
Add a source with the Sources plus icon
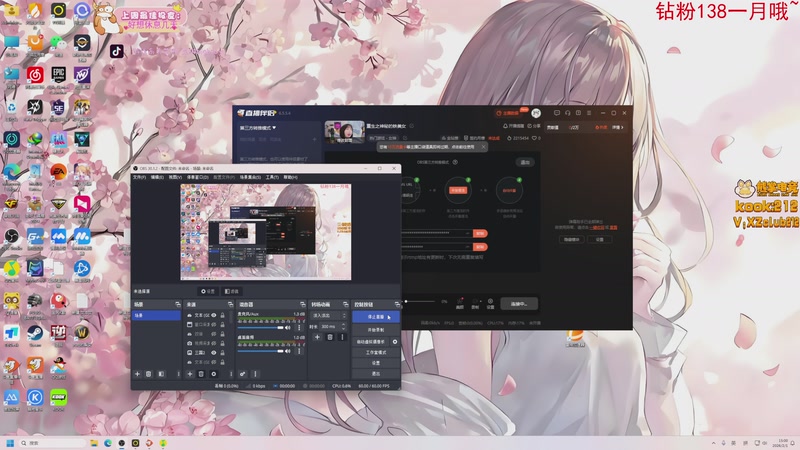190,374
